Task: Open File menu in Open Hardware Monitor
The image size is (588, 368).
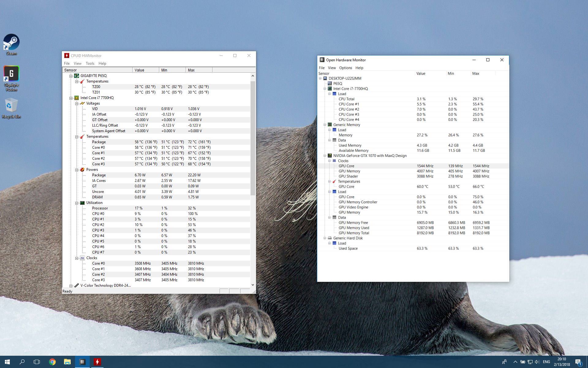Action: tap(322, 68)
